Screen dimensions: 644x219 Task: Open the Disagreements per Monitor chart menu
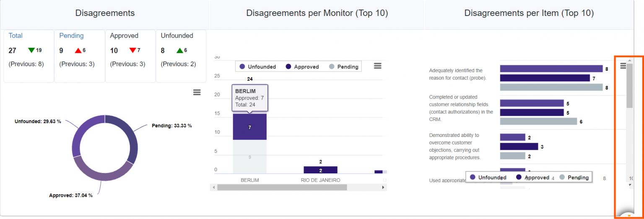(x=377, y=66)
